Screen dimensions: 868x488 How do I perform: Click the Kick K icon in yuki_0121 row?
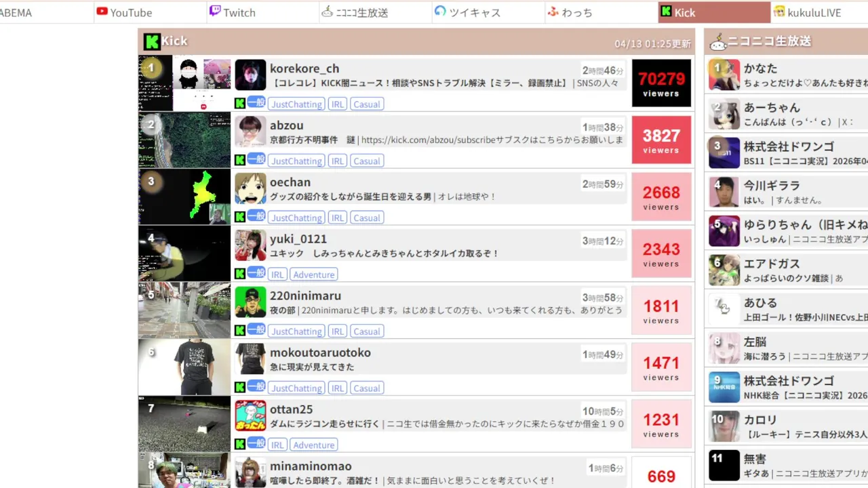[240, 274]
